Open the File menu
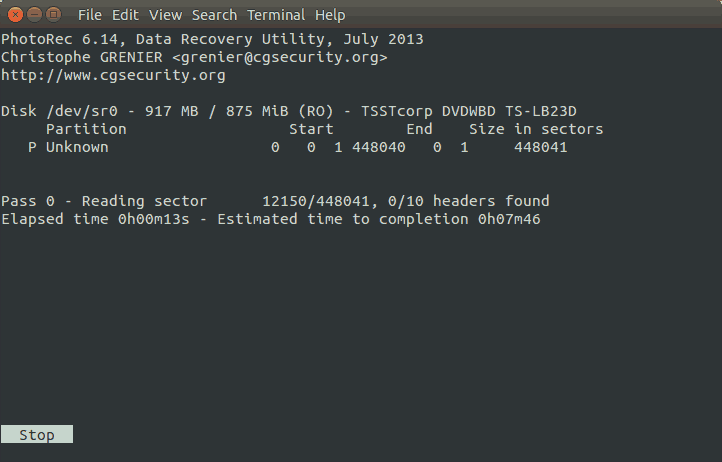Screen dimensions: 722x462 [x=89, y=15]
